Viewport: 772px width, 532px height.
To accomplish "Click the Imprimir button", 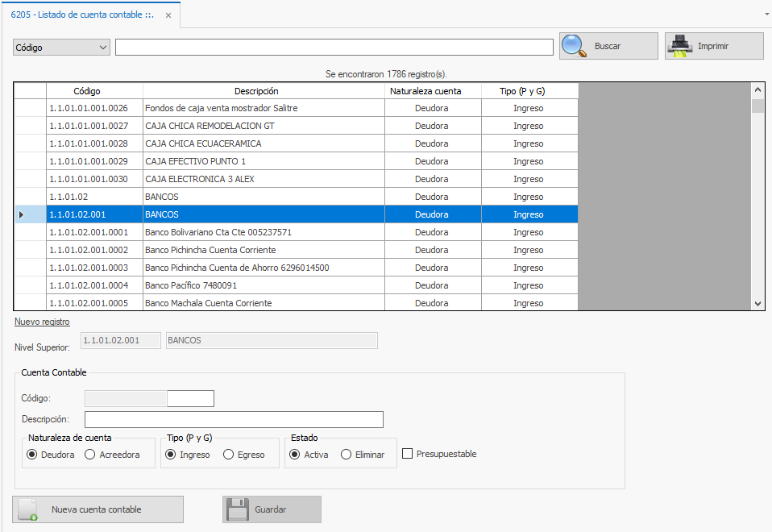I will pyautogui.click(x=714, y=46).
